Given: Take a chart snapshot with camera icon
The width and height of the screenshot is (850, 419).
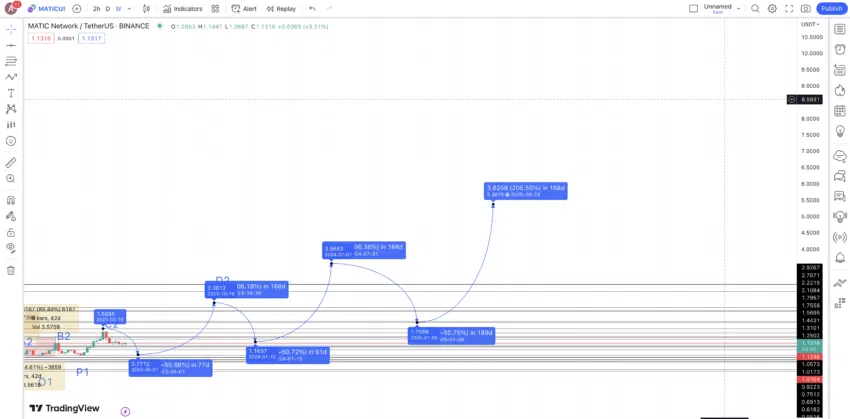Looking at the screenshot, I should [805, 9].
